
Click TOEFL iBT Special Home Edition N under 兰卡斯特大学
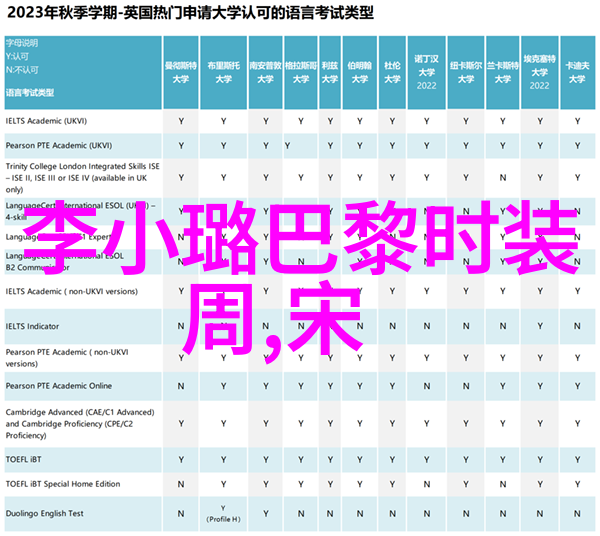[502, 484]
